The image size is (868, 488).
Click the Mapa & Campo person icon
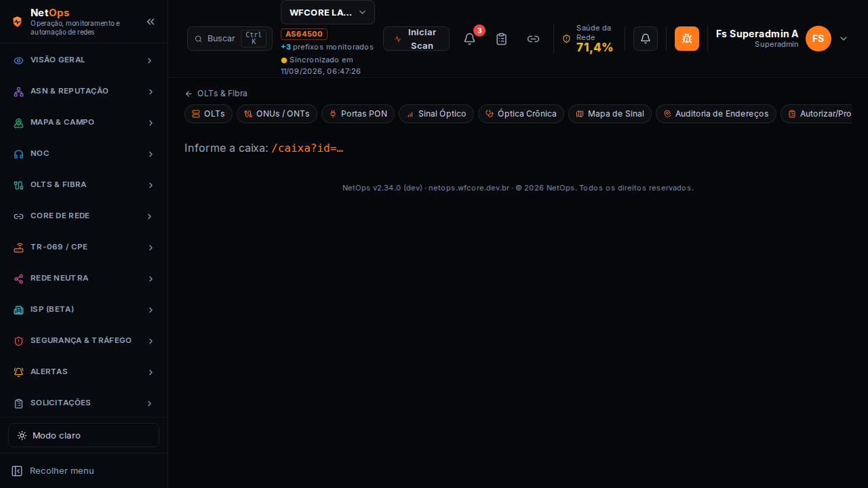click(x=19, y=123)
